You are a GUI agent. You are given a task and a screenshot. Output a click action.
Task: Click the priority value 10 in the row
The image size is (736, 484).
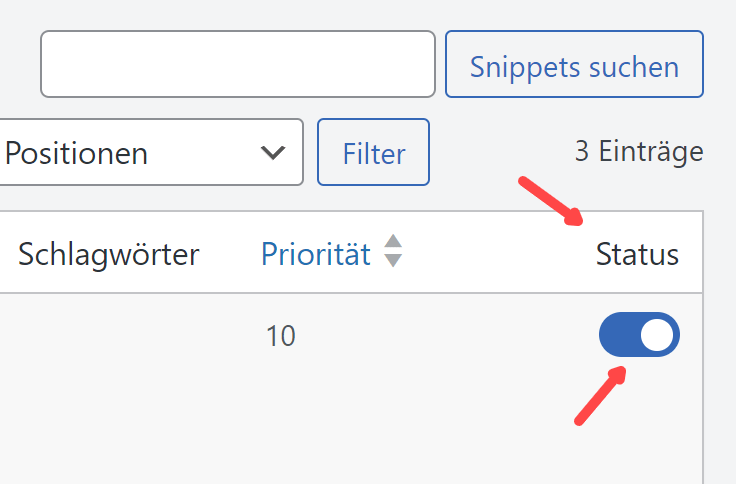tap(281, 336)
